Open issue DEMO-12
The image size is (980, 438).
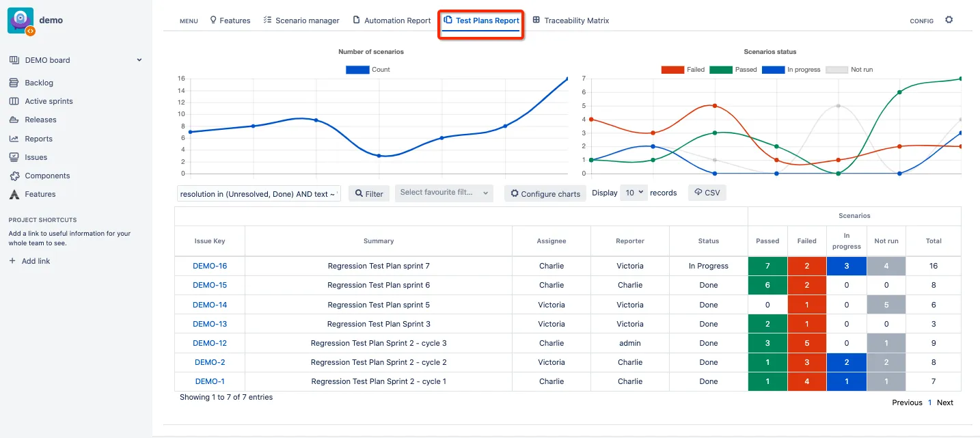[210, 343]
